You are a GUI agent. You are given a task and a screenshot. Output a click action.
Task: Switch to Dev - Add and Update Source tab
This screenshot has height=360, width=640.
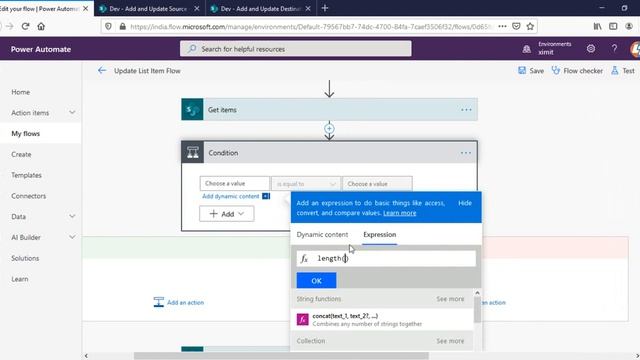pyautogui.click(x=148, y=8)
